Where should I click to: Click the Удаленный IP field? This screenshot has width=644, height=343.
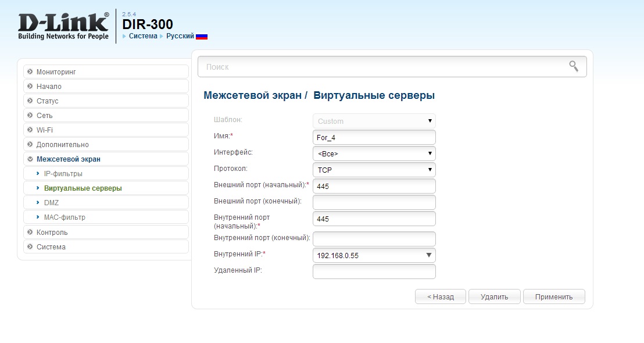coord(374,271)
